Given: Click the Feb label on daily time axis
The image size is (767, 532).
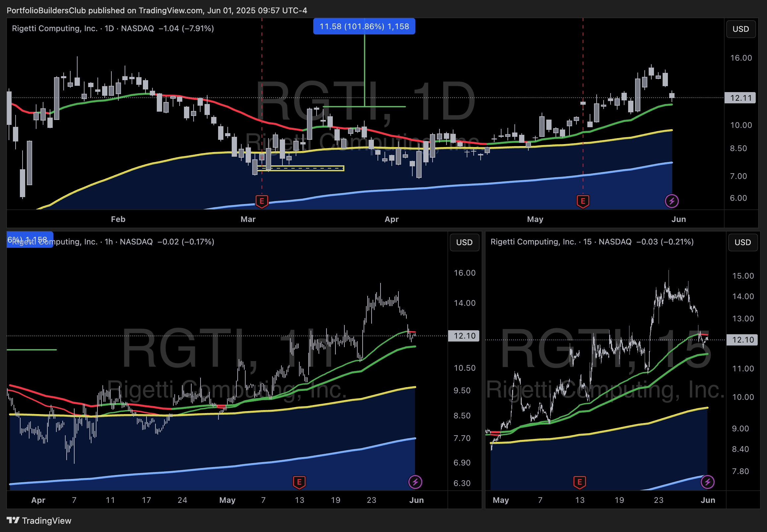Looking at the screenshot, I should [118, 219].
